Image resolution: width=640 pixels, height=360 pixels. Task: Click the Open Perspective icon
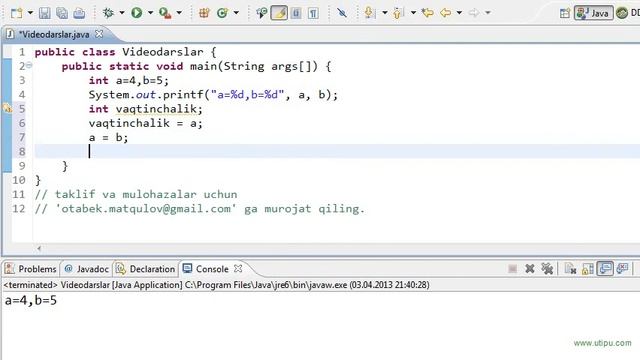[x=565, y=13]
